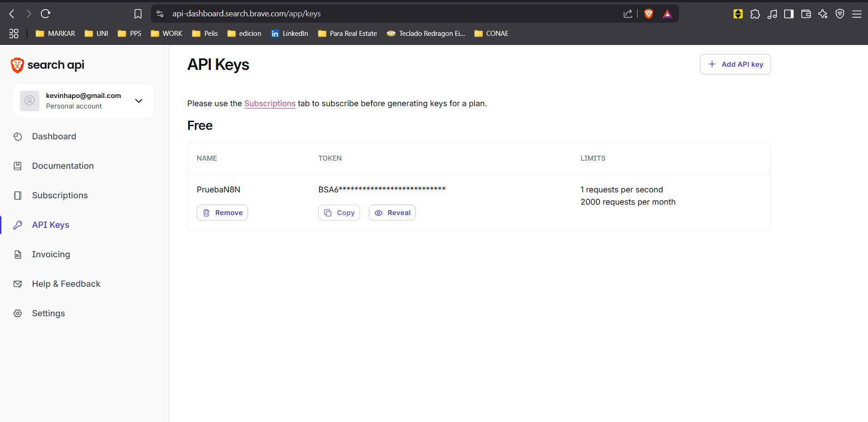This screenshot has width=868, height=422.
Task: Open Dashboard in the sidebar
Action: (x=54, y=137)
